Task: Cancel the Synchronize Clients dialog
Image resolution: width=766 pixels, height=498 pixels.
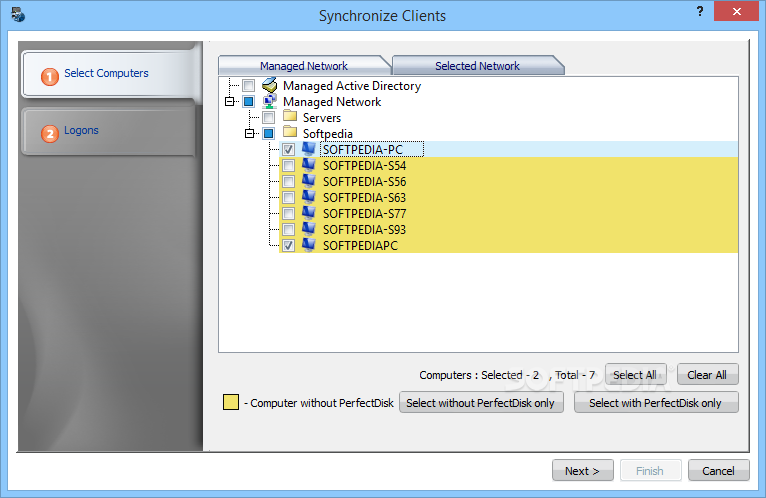Action: click(718, 471)
